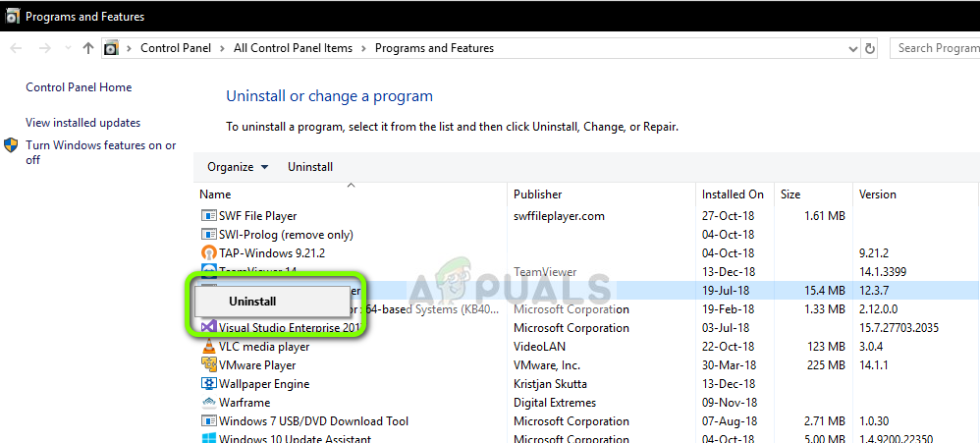Click the Back navigation arrow
This screenshot has height=443, width=980.
coord(17,48)
